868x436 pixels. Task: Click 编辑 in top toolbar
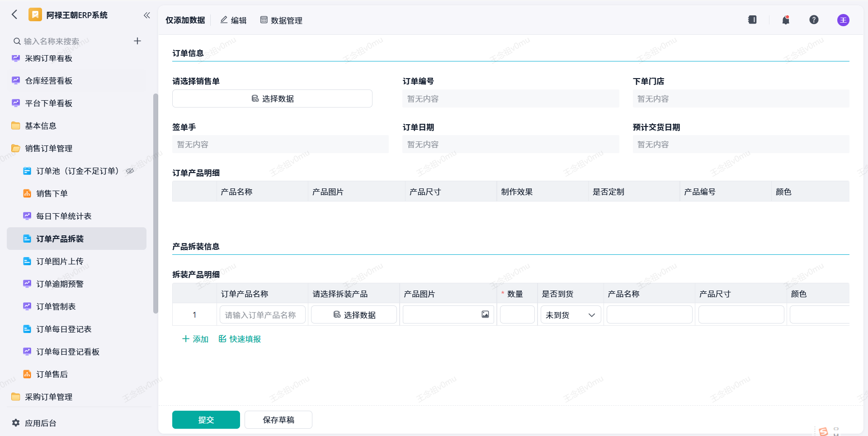point(233,20)
